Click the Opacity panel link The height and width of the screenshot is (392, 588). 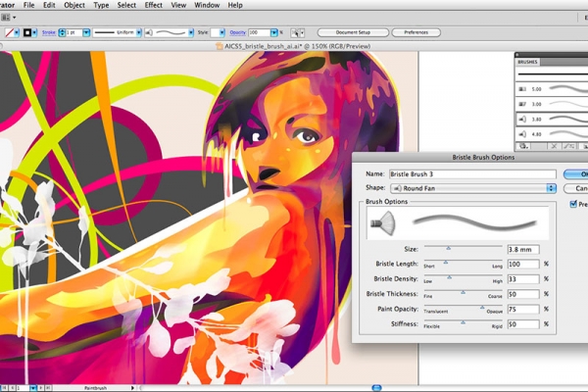tap(238, 32)
